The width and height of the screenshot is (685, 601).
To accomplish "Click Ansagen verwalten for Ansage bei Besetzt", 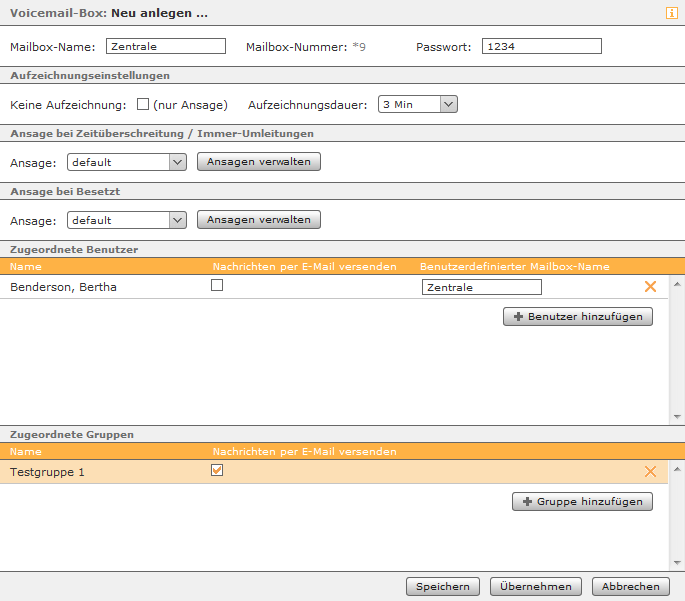I will tap(259, 220).
